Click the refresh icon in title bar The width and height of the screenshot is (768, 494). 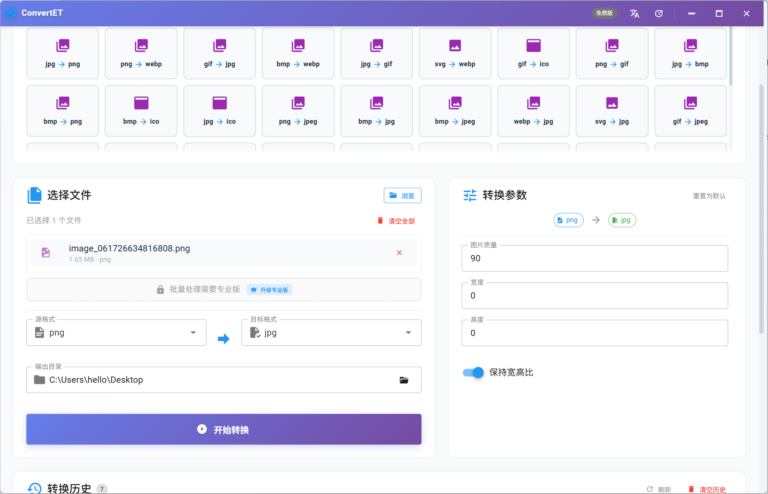(659, 13)
